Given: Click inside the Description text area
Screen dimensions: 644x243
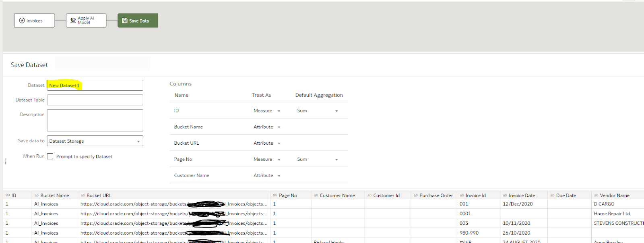Looking at the screenshot, I should tap(95, 120).
